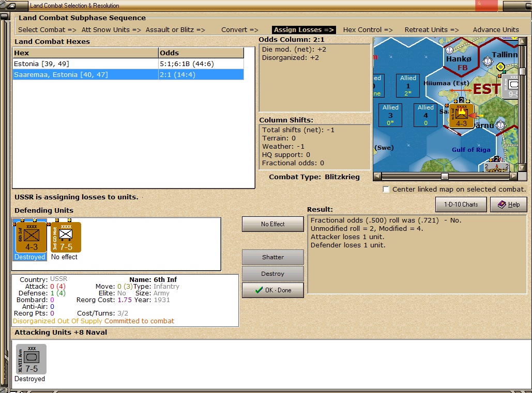
Task: Click Assault or Blitz subphase step
Action: pyautogui.click(x=175, y=30)
